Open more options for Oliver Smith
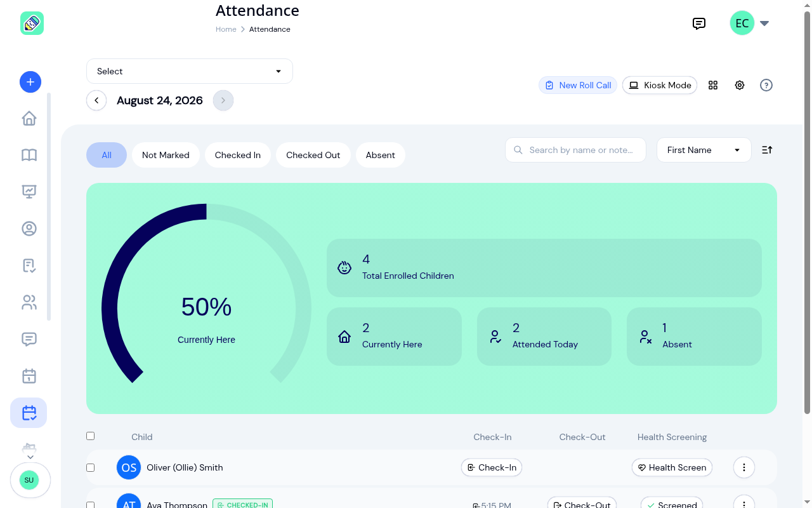 [x=744, y=467]
